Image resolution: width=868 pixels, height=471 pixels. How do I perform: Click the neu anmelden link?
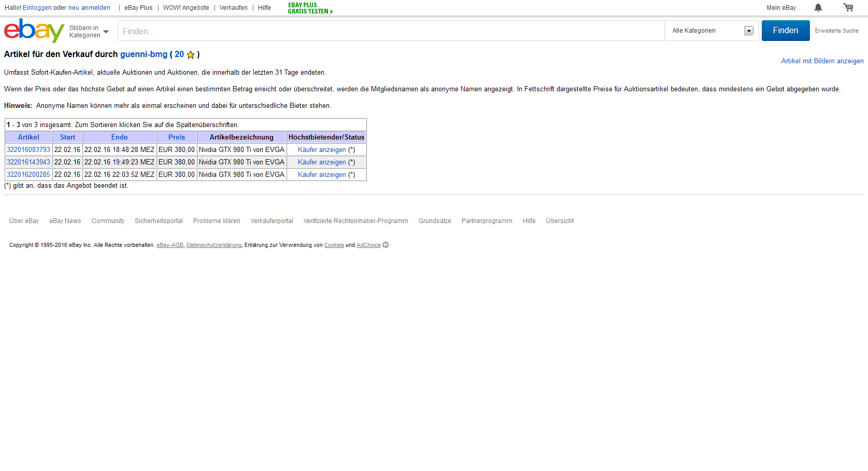click(x=89, y=8)
